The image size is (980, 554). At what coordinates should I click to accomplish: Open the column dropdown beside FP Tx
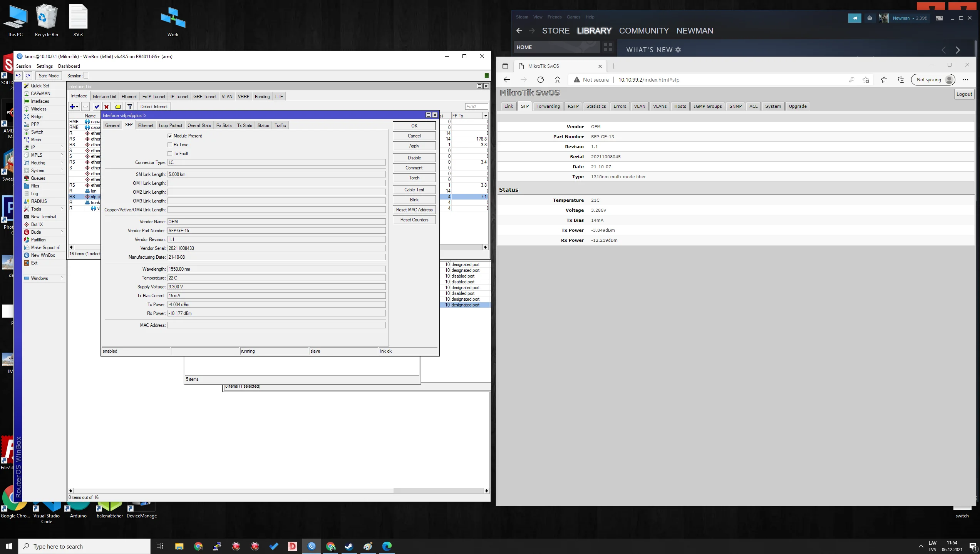tap(486, 116)
